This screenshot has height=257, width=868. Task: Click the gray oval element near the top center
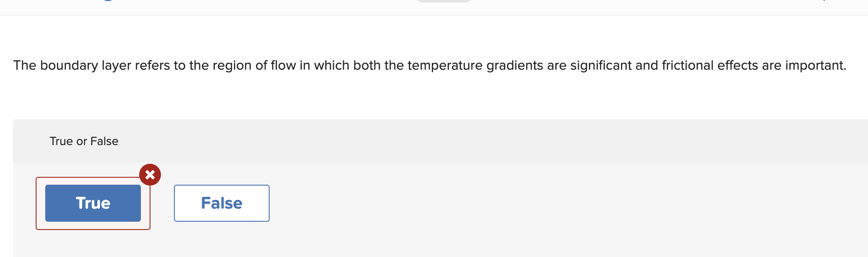[443, 2]
